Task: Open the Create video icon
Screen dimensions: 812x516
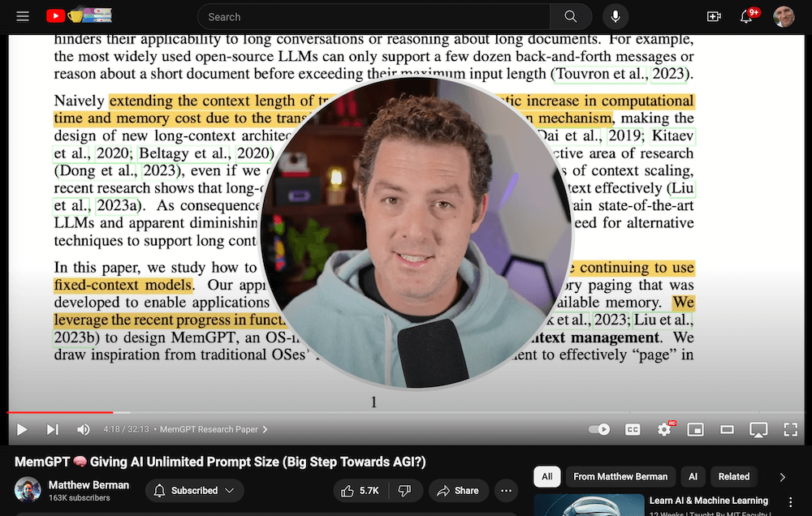Action: click(714, 16)
